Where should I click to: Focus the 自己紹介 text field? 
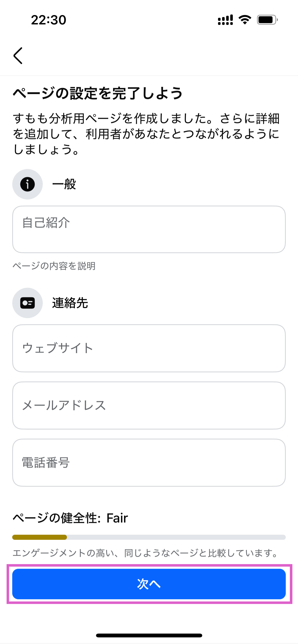click(149, 229)
